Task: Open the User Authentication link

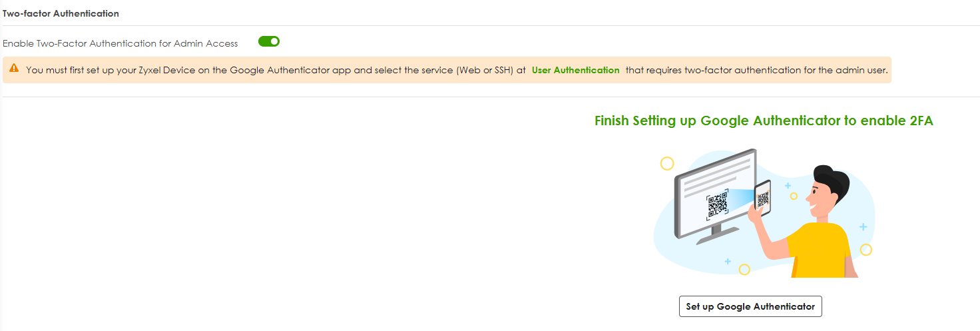Action: (x=575, y=70)
